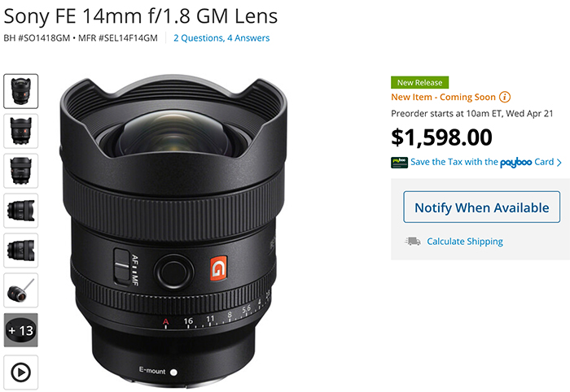The image size is (570, 392).
Task: Click the New Release badge
Action: tap(420, 82)
